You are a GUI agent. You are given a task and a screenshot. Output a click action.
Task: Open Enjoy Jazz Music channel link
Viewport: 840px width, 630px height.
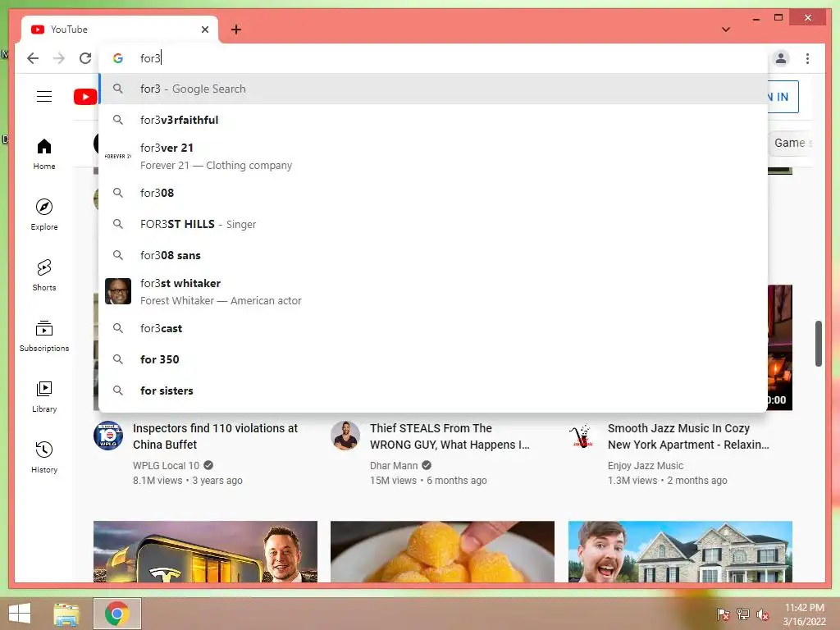tap(646, 466)
